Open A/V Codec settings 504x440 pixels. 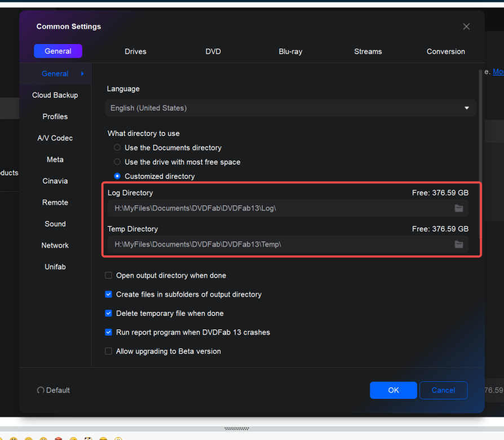55,138
